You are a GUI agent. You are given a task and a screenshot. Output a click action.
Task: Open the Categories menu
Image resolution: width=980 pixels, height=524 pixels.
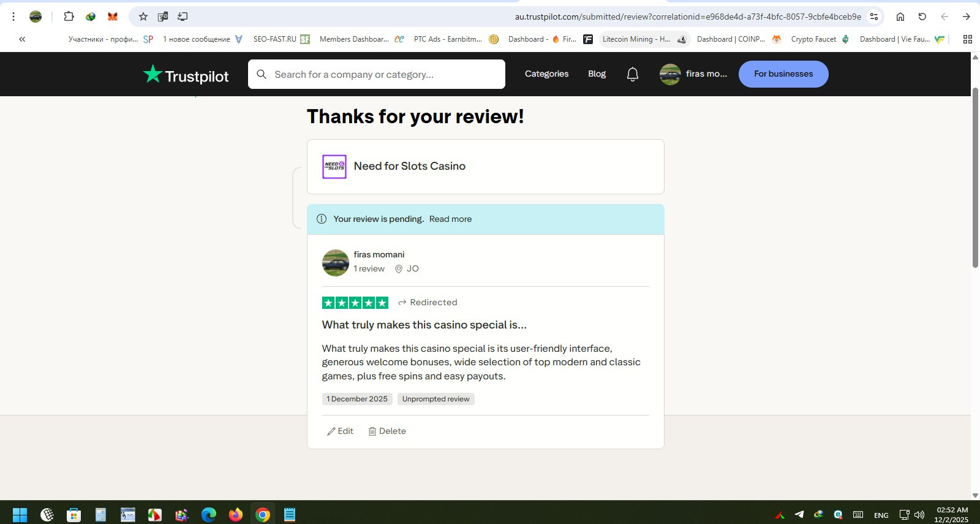546,74
